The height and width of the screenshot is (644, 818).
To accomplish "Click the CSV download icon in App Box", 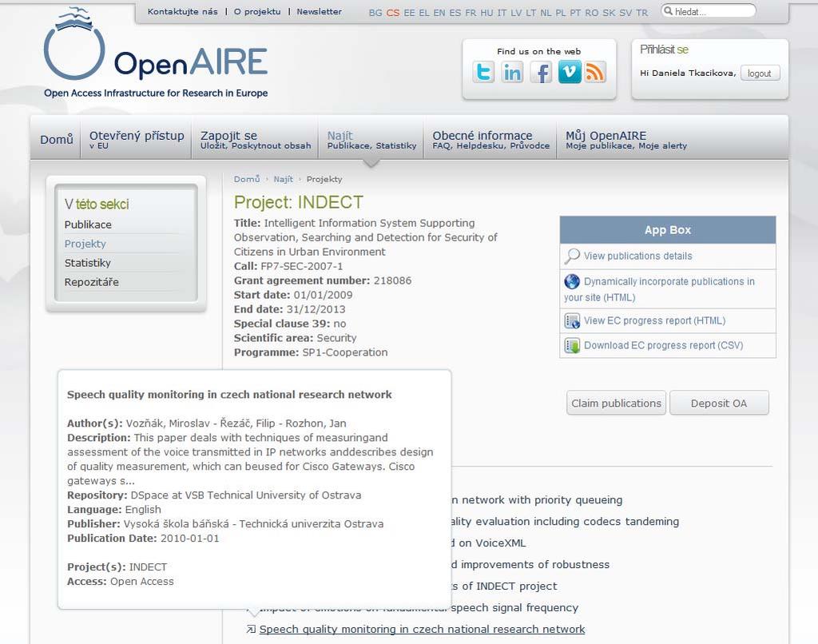I will tap(572, 345).
